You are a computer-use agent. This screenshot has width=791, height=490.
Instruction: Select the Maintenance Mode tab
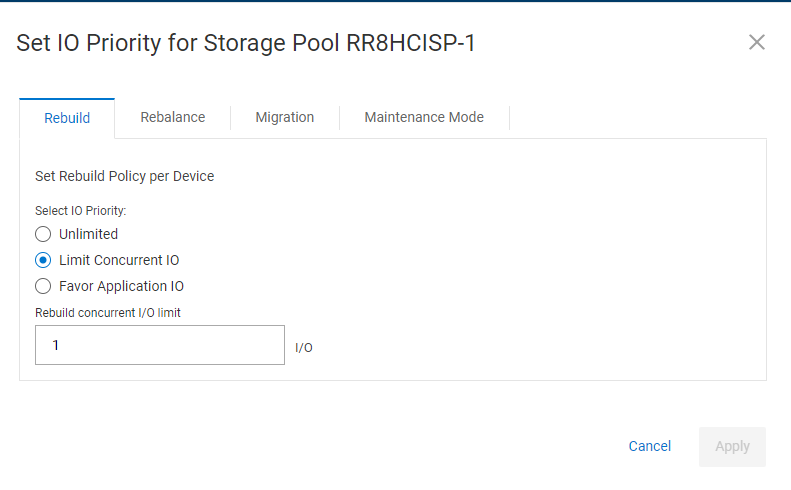point(424,117)
